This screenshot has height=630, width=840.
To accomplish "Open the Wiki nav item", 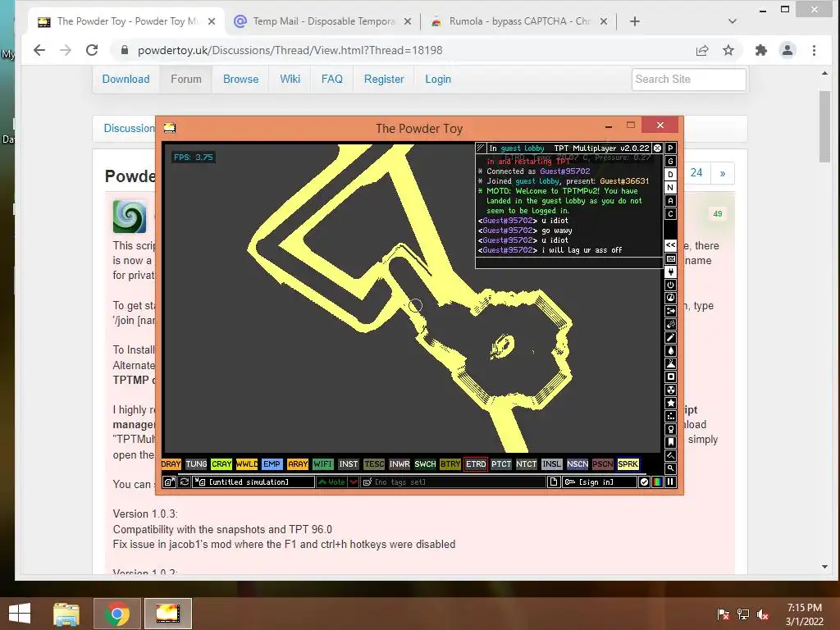I will point(290,80).
